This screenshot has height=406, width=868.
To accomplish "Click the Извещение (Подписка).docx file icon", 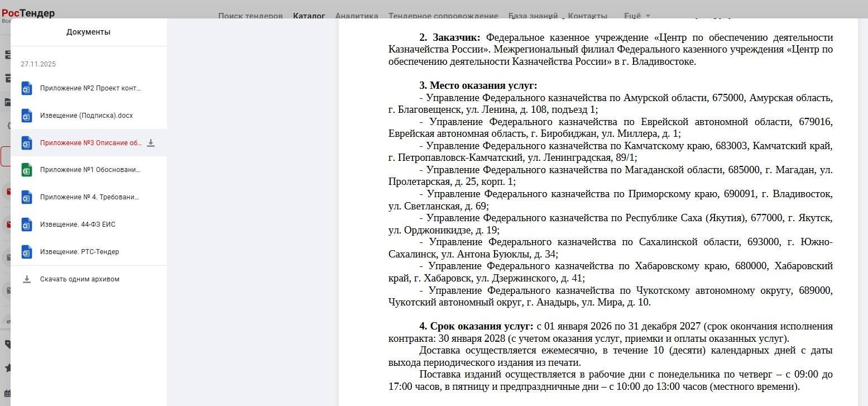I will [x=27, y=116].
